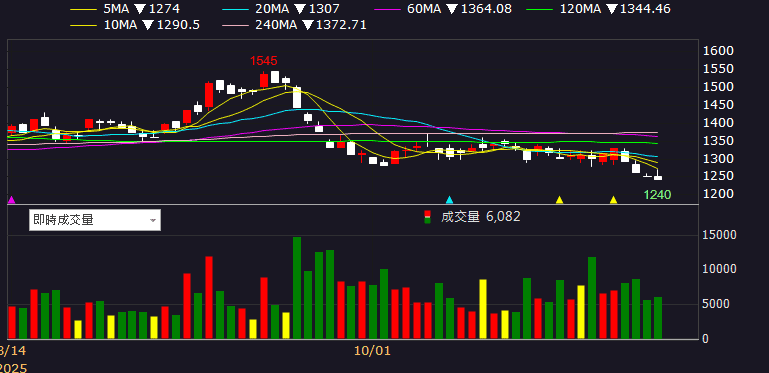Click the 1600 price axis label
This screenshot has height=373, width=769.
718,51
